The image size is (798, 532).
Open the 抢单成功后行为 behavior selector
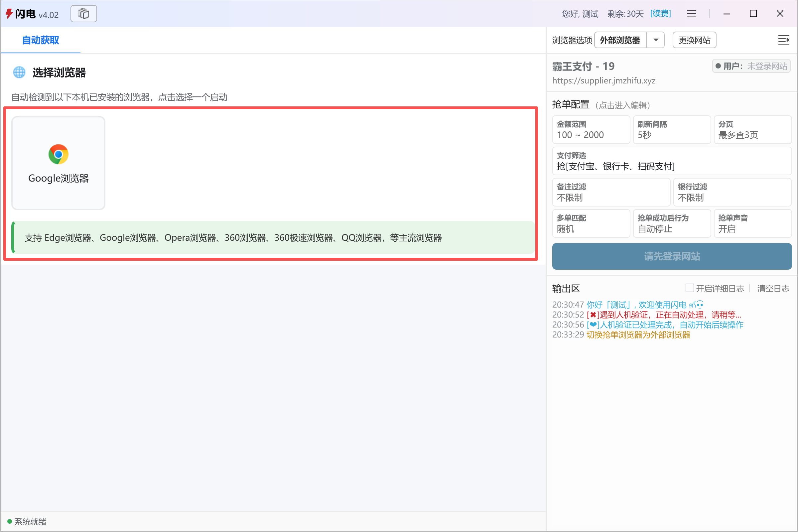(672, 223)
